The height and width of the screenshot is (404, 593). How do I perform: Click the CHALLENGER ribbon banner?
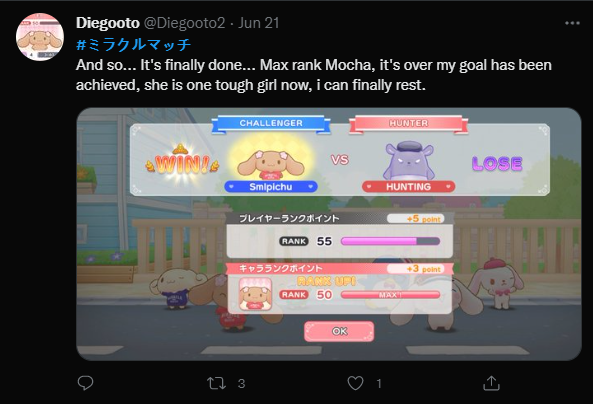click(271, 124)
